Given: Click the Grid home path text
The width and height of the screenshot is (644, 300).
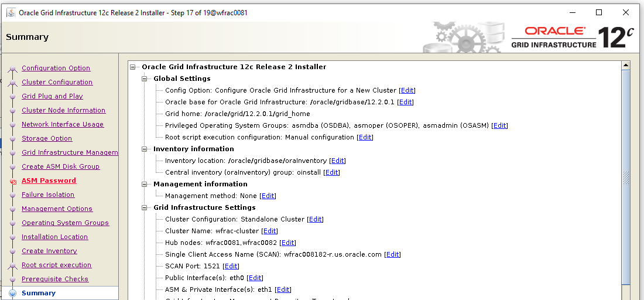Looking at the screenshot, I should (x=257, y=114).
